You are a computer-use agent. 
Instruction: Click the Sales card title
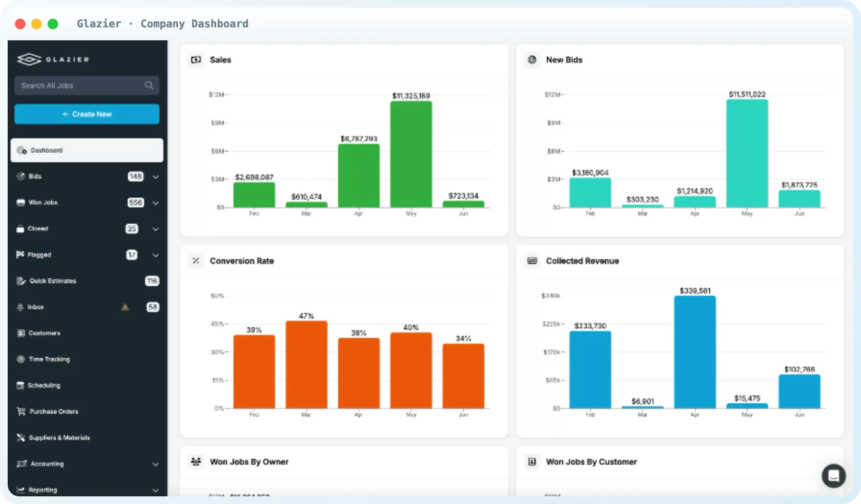pyautogui.click(x=221, y=60)
